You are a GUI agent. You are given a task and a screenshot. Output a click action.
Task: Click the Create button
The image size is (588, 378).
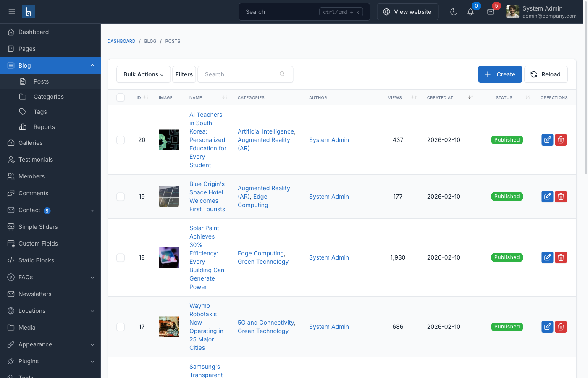[x=500, y=74]
